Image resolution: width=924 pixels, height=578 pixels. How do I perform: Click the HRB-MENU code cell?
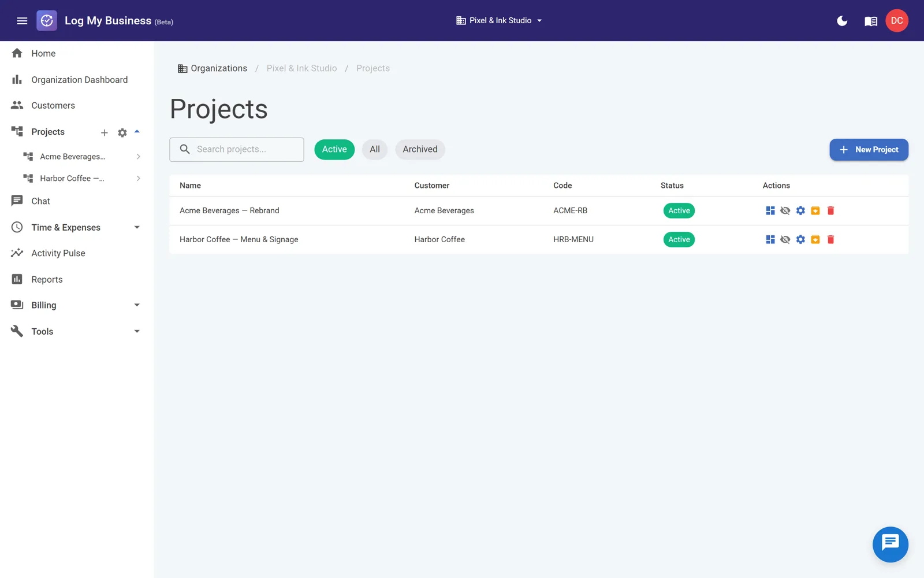pos(573,239)
